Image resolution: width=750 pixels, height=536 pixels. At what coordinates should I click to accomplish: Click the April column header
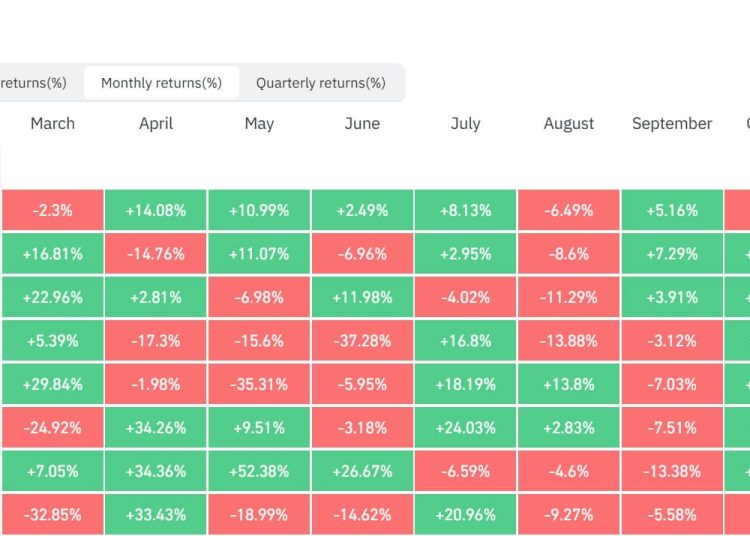[155, 124]
